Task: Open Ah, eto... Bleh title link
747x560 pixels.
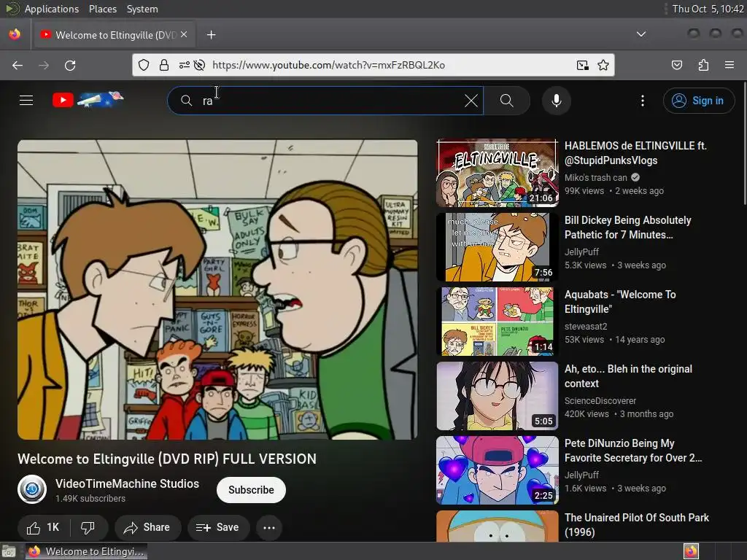Action: tap(628, 376)
